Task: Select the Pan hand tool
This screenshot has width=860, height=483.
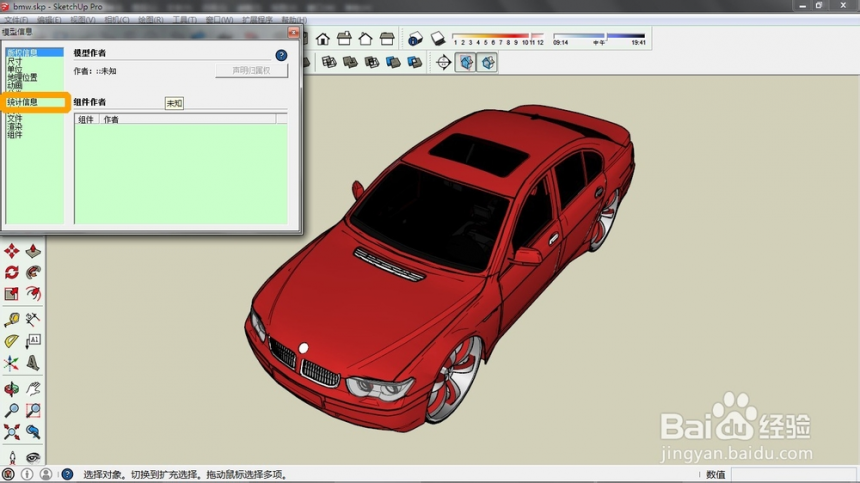Action: tap(33, 389)
